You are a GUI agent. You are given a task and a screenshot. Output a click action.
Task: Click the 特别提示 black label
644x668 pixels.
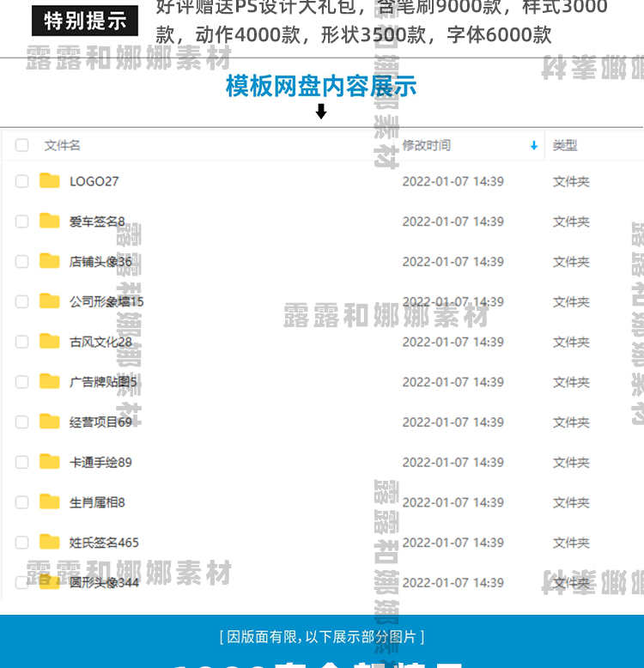pos(85,21)
